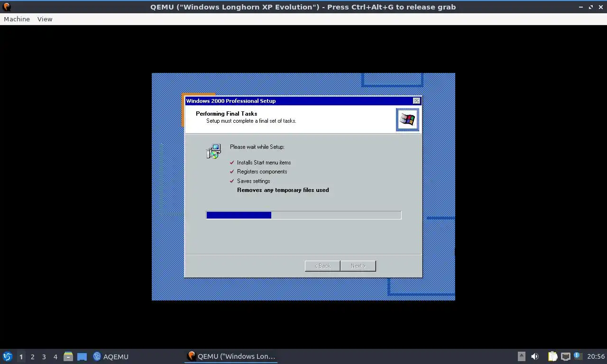Switch to workspace 2
This screenshot has height=364, width=607.
32,356
